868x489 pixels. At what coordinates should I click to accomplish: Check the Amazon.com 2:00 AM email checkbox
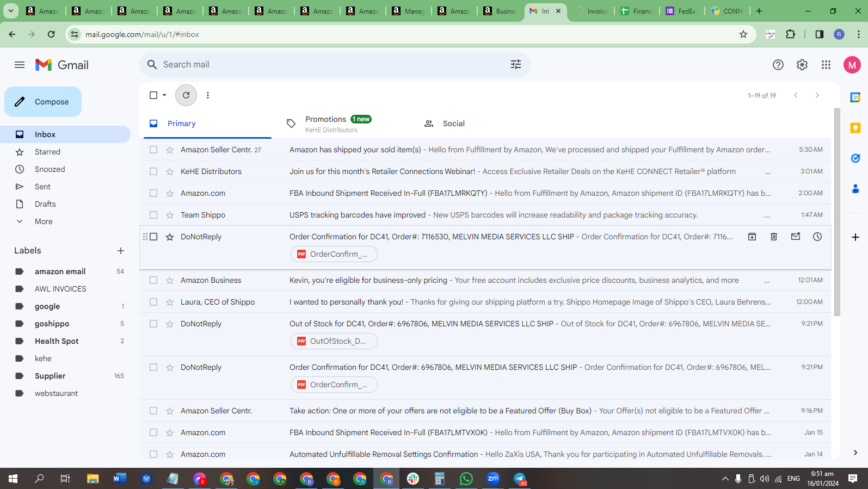click(153, 193)
